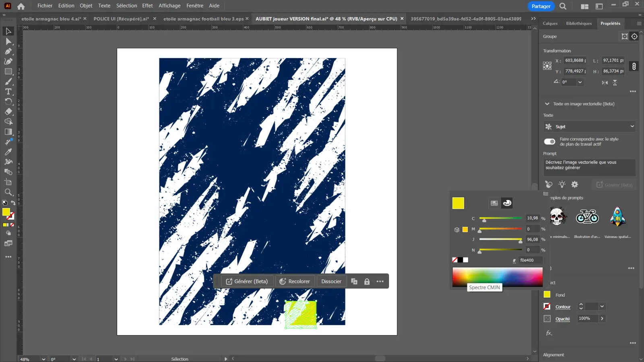Open the Illustrator home screen

coord(21,6)
